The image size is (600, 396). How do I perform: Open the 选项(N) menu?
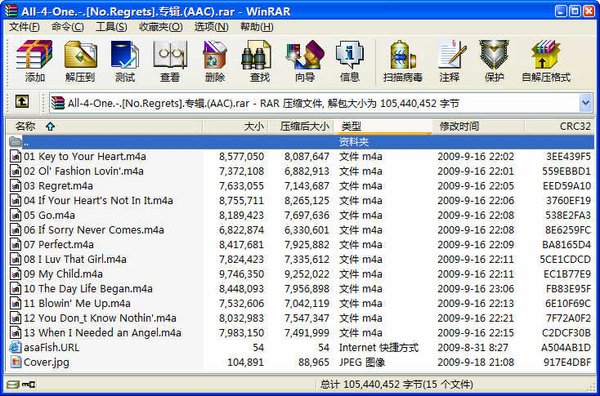pos(211,27)
